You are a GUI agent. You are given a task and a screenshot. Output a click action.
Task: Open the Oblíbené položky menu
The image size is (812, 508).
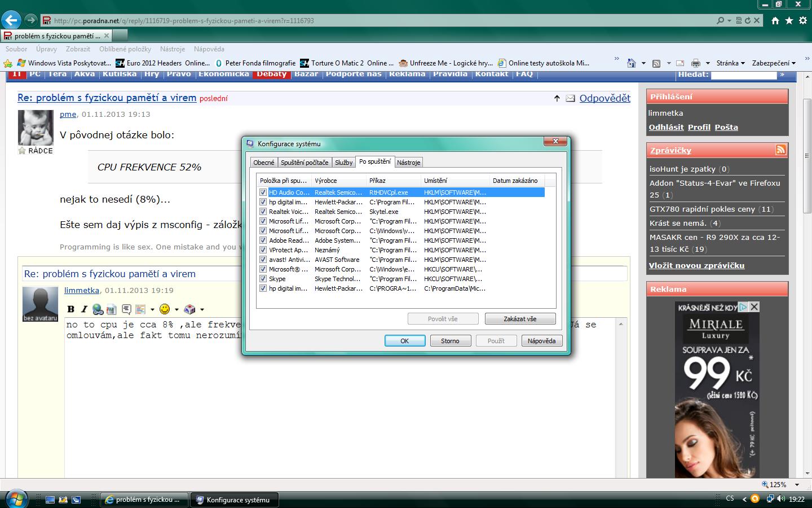pos(125,49)
